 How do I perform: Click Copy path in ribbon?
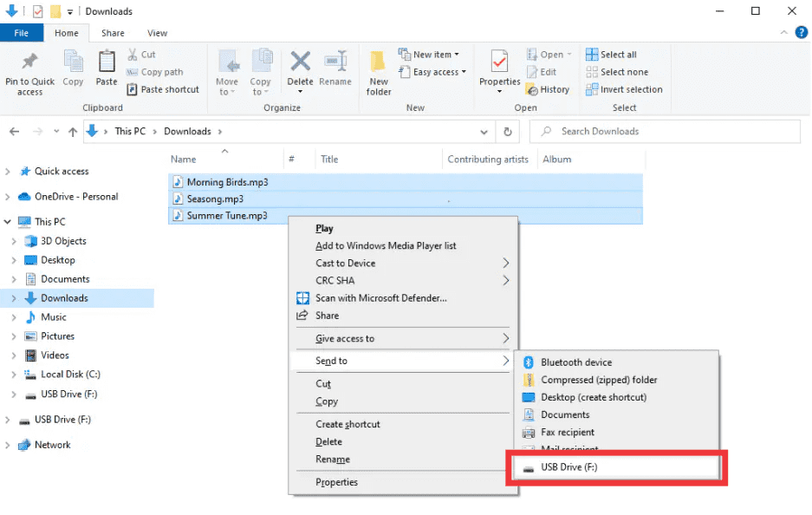155,72
